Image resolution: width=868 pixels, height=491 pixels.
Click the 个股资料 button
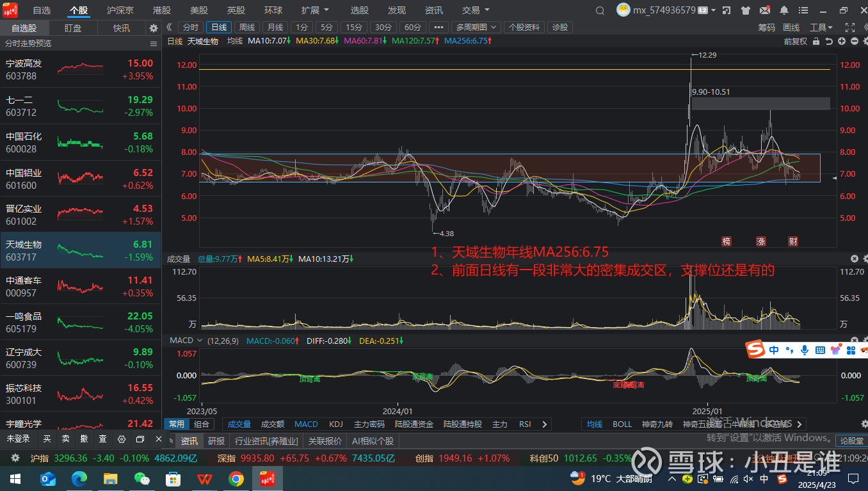tap(524, 27)
